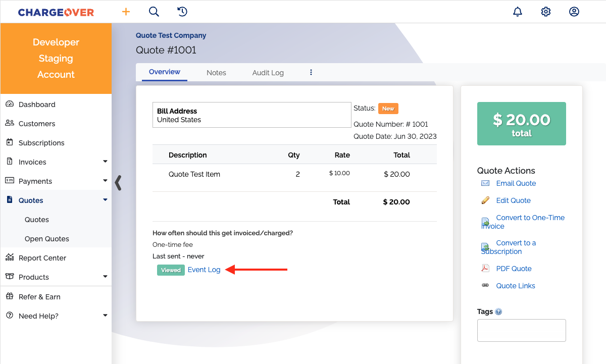Switch to the Audit Log tab
The width and height of the screenshot is (606, 364).
coord(268,73)
